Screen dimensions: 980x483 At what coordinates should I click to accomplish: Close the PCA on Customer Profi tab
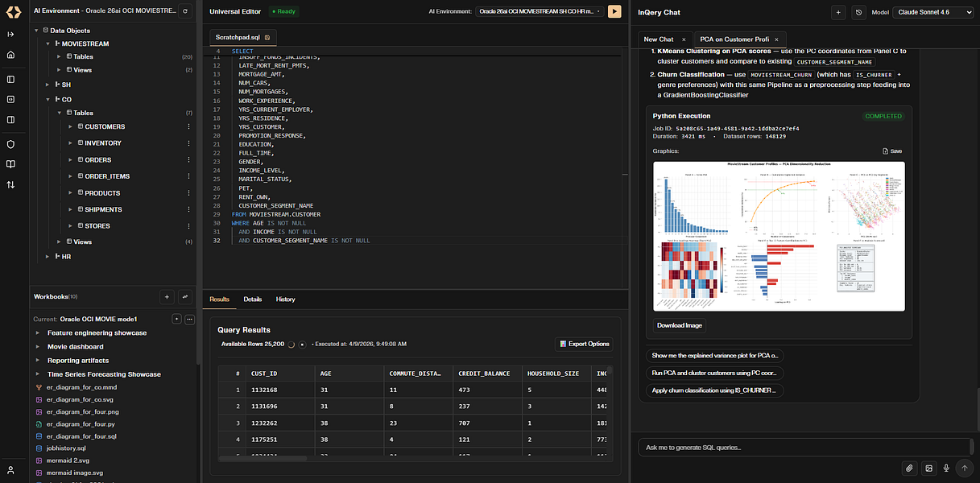click(778, 39)
